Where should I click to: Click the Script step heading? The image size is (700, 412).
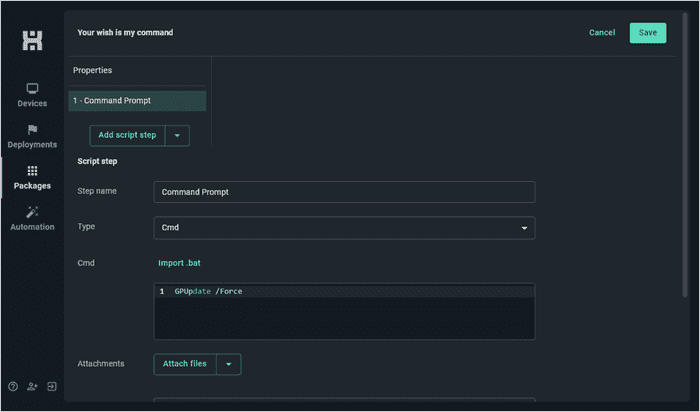pos(97,162)
